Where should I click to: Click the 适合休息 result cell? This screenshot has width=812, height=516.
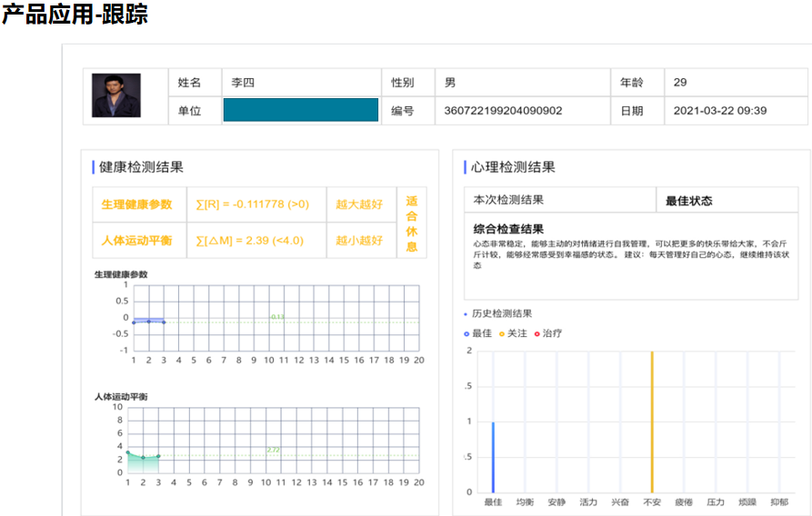click(x=412, y=223)
